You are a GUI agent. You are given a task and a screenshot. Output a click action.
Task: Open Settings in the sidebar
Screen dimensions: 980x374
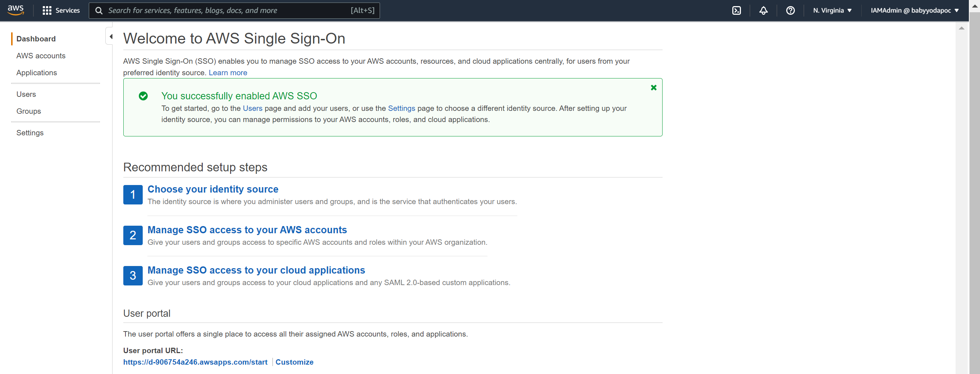pyautogui.click(x=30, y=132)
